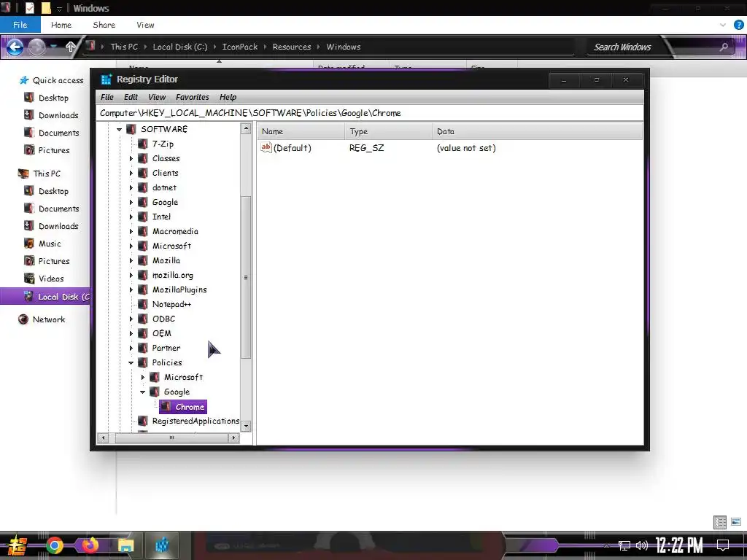The width and height of the screenshot is (747, 560).
Task: Open the Edit menu in Registry Editor
Action: 131,97
